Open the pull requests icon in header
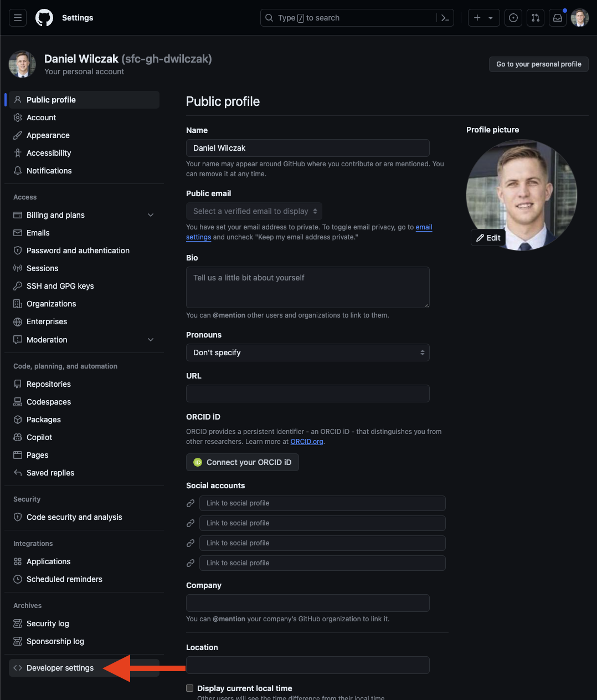597x700 pixels. pyautogui.click(x=536, y=18)
